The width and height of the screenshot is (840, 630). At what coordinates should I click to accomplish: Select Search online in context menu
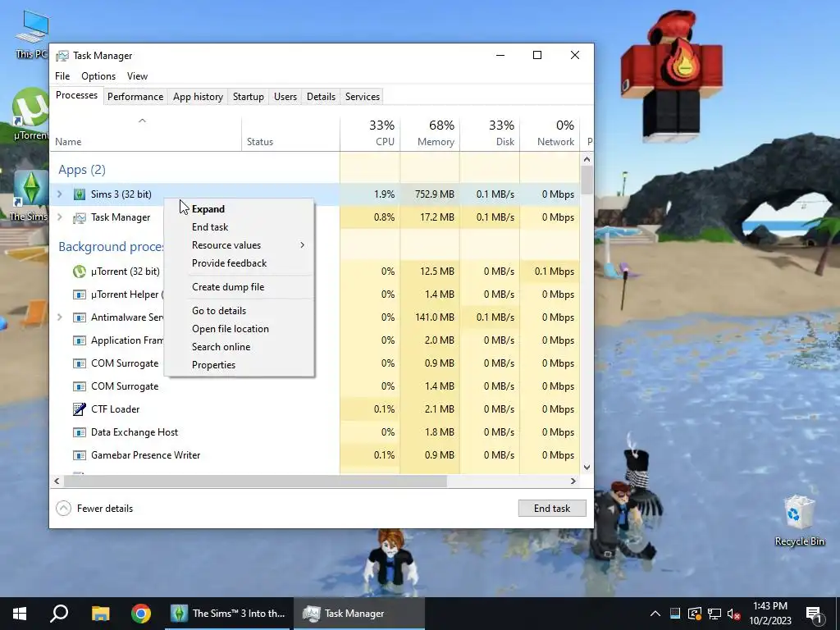pyautogui.click(x=239, y=347)
